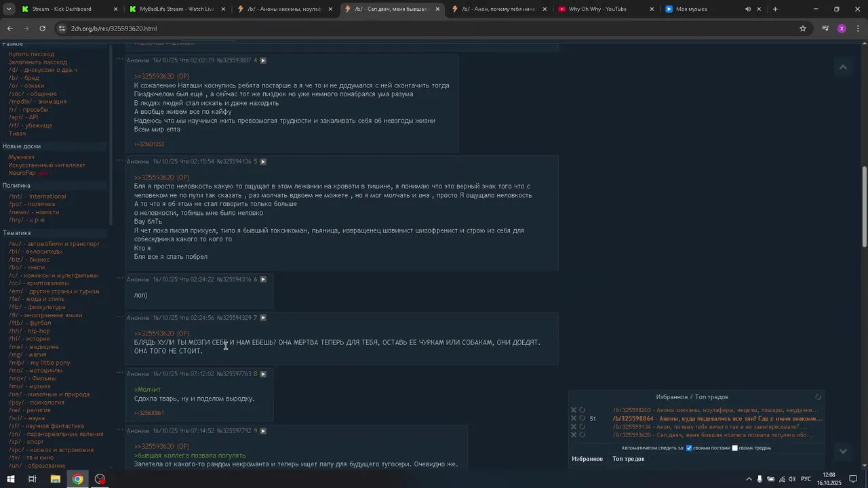Open the Искусственный интеллект board
Screen dimensions: 868x488
47,165
